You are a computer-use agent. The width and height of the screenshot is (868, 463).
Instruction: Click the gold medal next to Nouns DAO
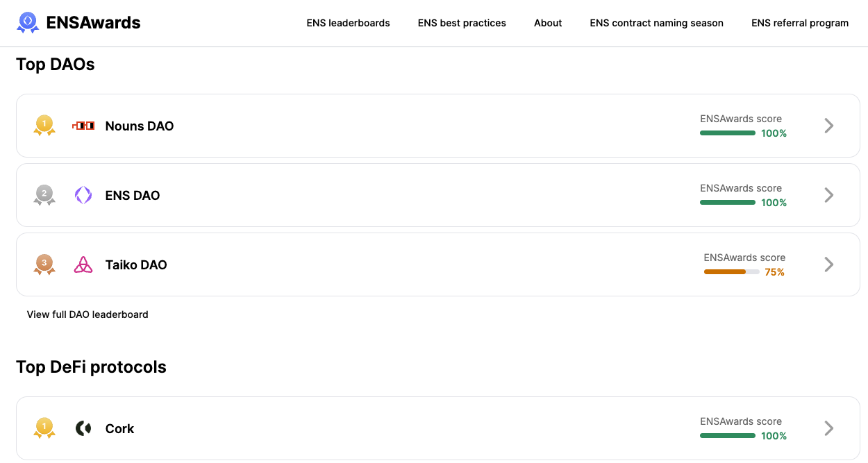(x=44, y=126)
